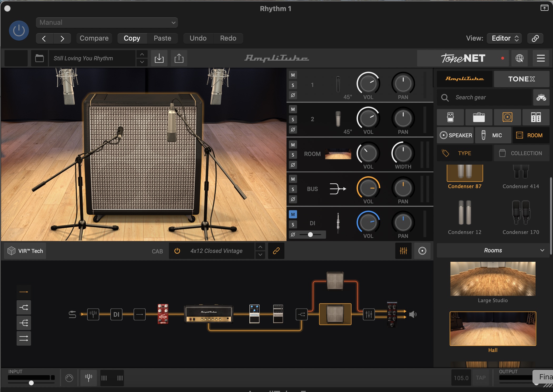Open the ToneNET panel
Viewport: 553px width, 392px height.
pos(463,58)
